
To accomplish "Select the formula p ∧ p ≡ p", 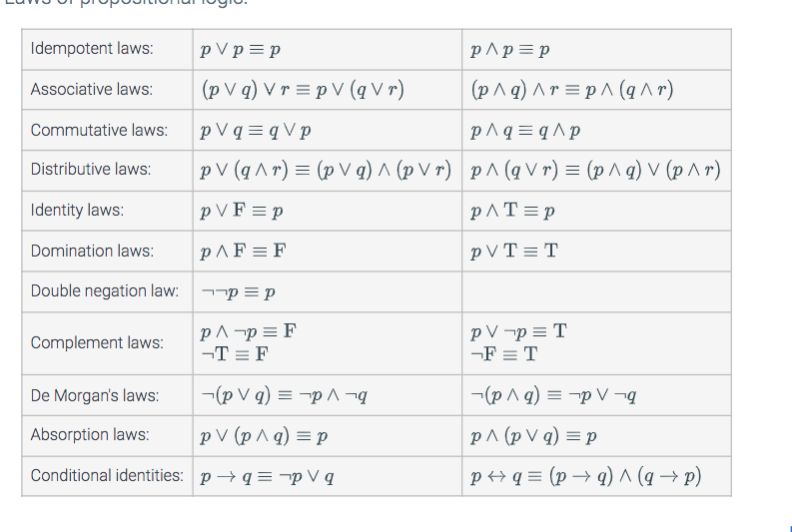I will click(509, 50).
